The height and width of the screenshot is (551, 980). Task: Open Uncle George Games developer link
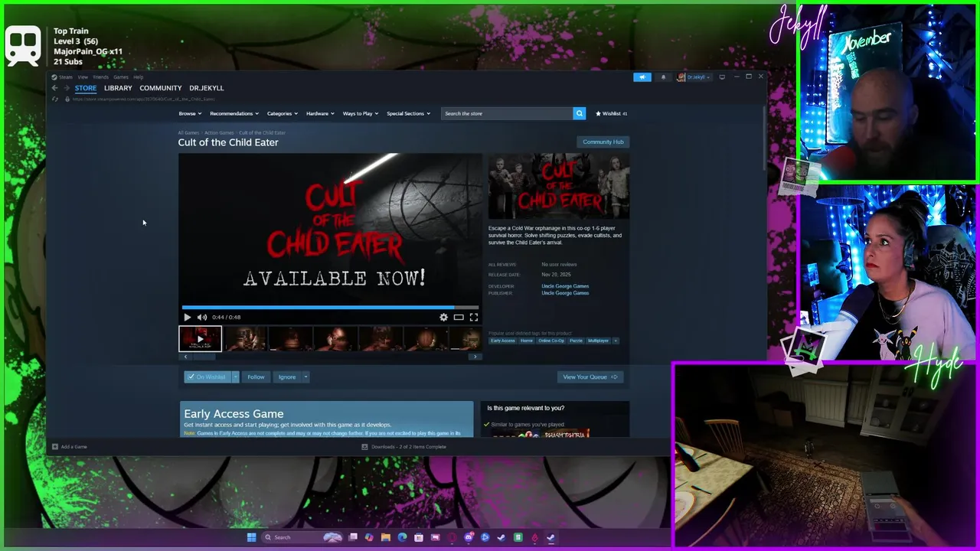pyautogui.click(x=565, y=286)
